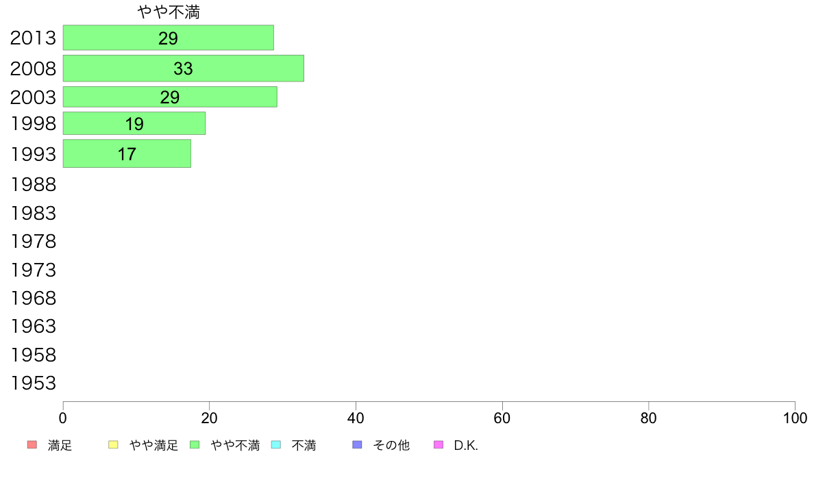
Task: Click the red 満足 legend swatch
Action: click(x=32, y=445)
